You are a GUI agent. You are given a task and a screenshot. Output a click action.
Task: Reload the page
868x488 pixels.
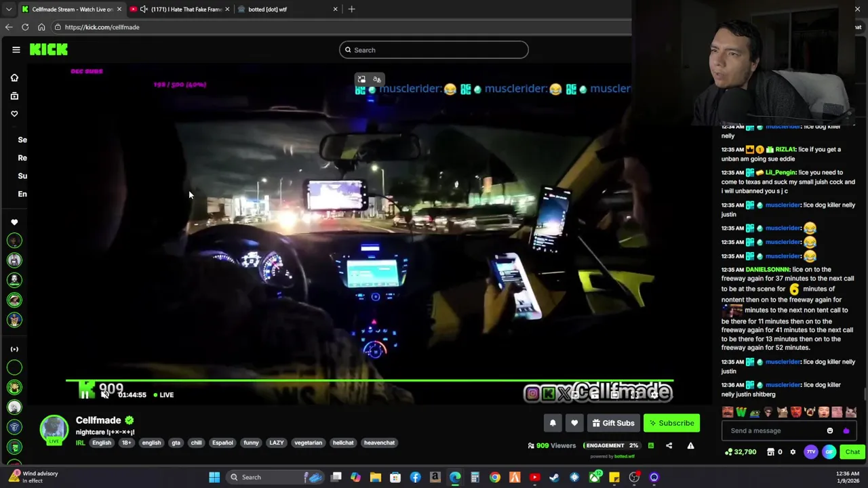pos(25,27)
